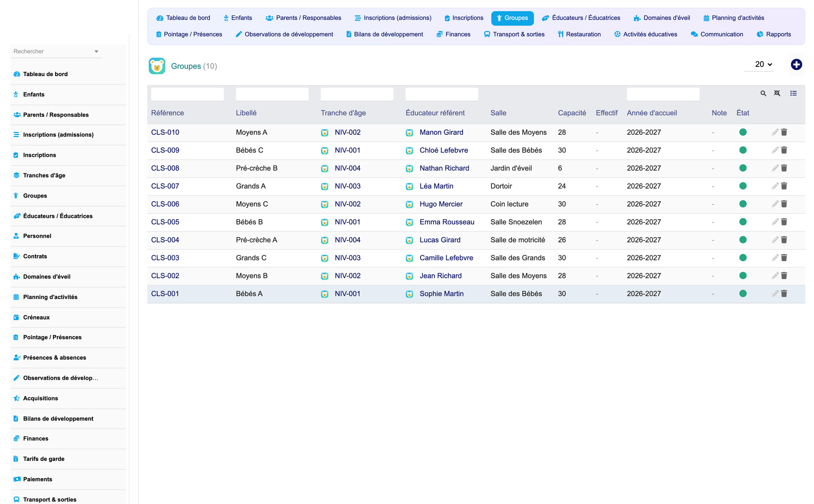Edit the CLS-007 Grands A group
This screenshot has height=504, width=814.
pos(775,186)
